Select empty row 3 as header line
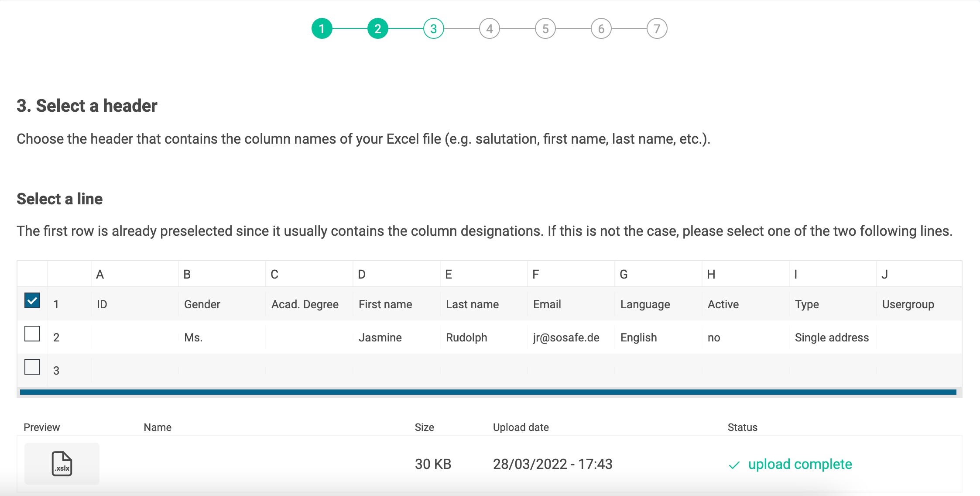980x496 pixels. (x=32, y=367)
